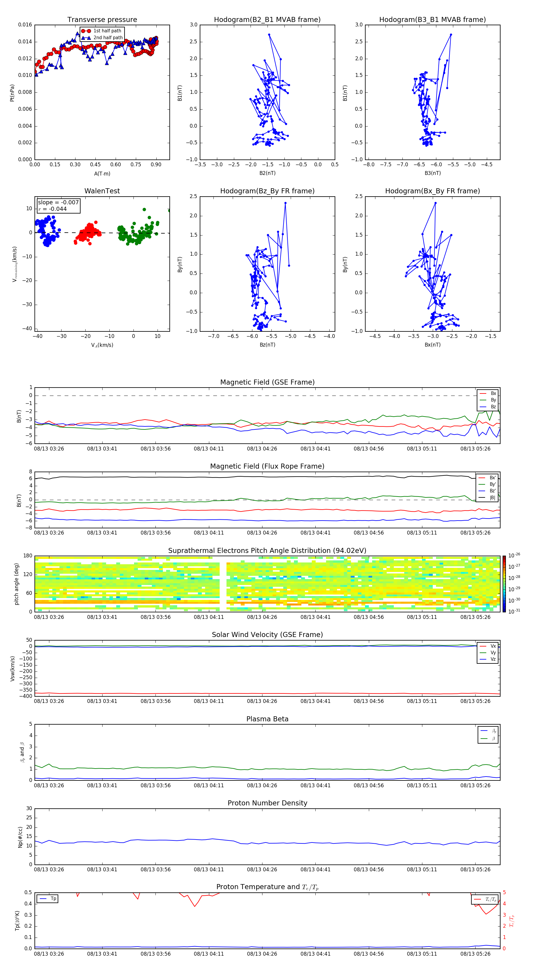The height and width of the screenshot is (980, 535).
Task: Click the "Pt(nPa)" y-axis label
Action: pyautogui.click(x=12, y=93)
